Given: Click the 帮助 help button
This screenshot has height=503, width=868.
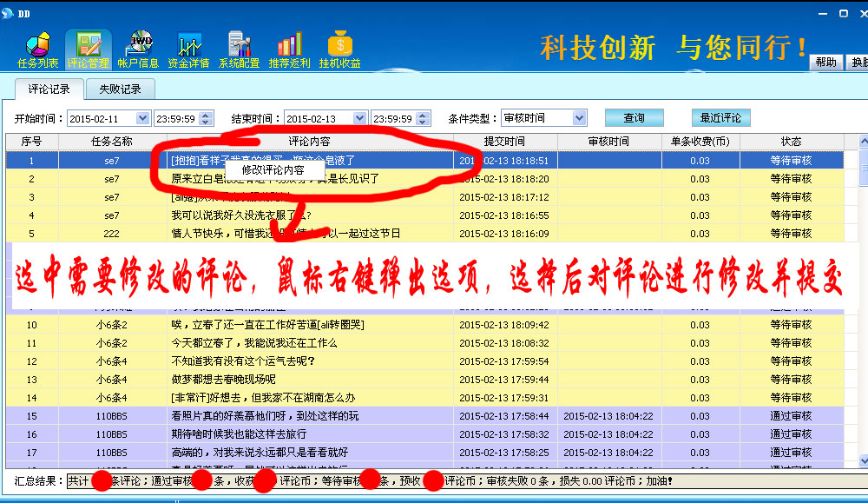Looking at the screenshot, I should point(826,62).
